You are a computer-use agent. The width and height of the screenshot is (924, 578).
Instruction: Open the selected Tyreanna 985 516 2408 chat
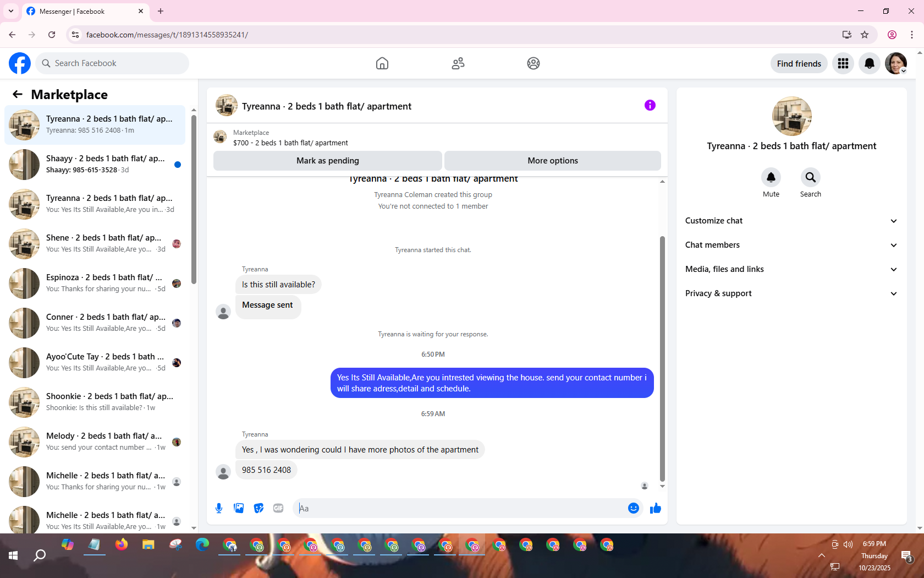click(x=95, y=125)
